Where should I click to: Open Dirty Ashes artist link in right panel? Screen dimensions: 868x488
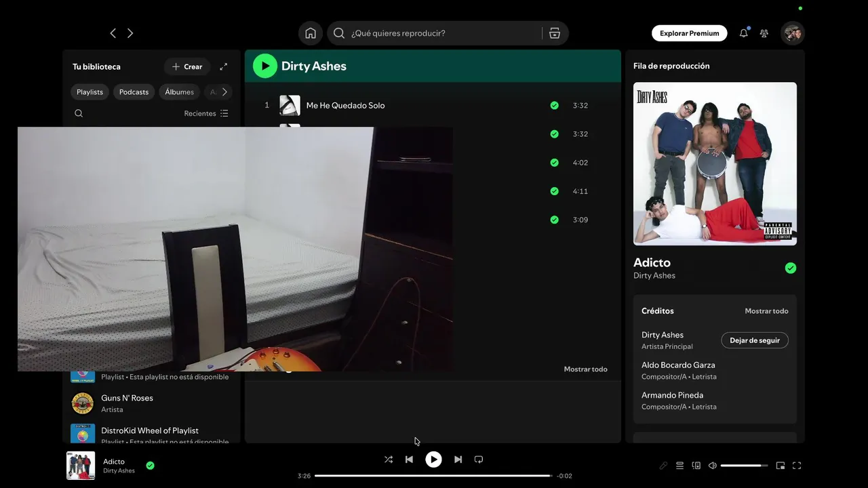click(654, 276)
